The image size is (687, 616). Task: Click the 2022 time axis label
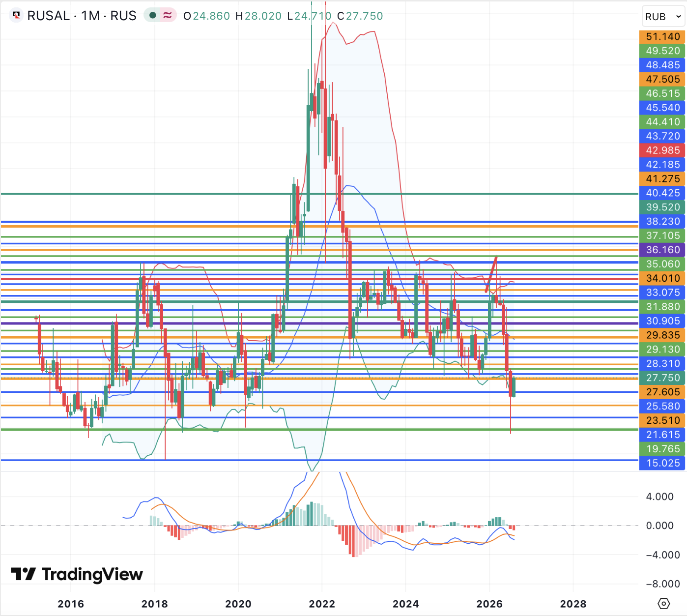coord(322,604)
